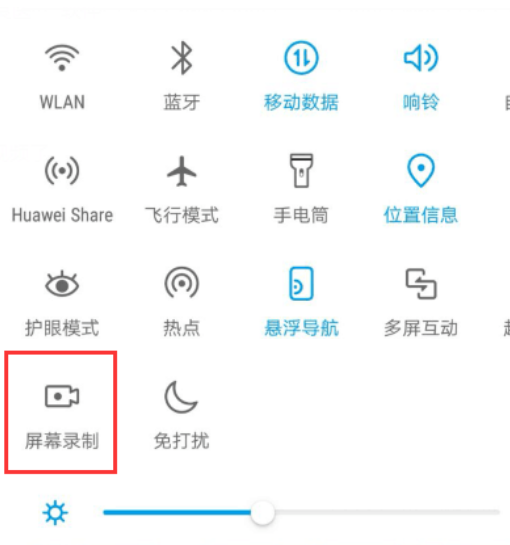Open multi-screen interaction (多屏互动)
The image size is (510, 545).
pos(421,284)
